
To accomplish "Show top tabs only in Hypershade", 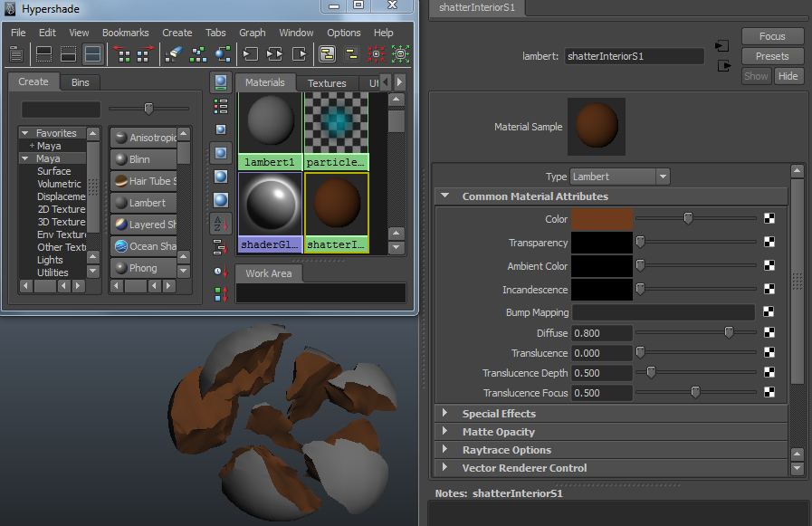I will click(43, 54).
